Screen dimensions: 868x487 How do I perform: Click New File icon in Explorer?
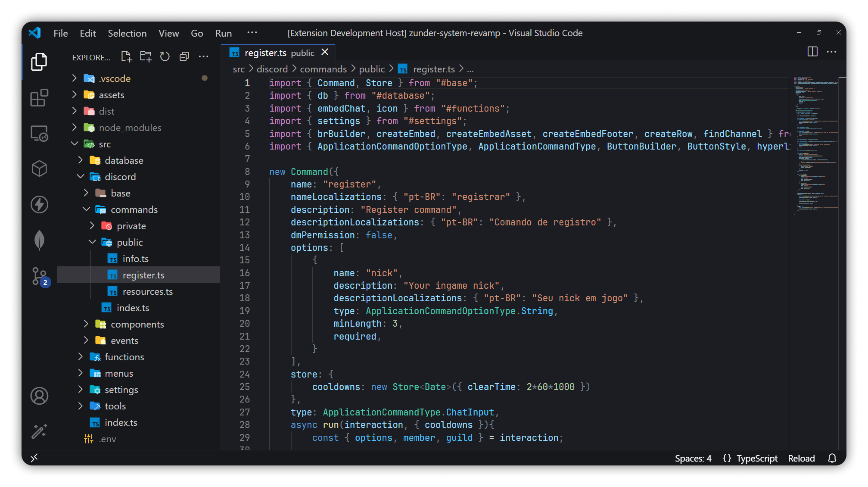pyautogui.click(x=126, y=57)
